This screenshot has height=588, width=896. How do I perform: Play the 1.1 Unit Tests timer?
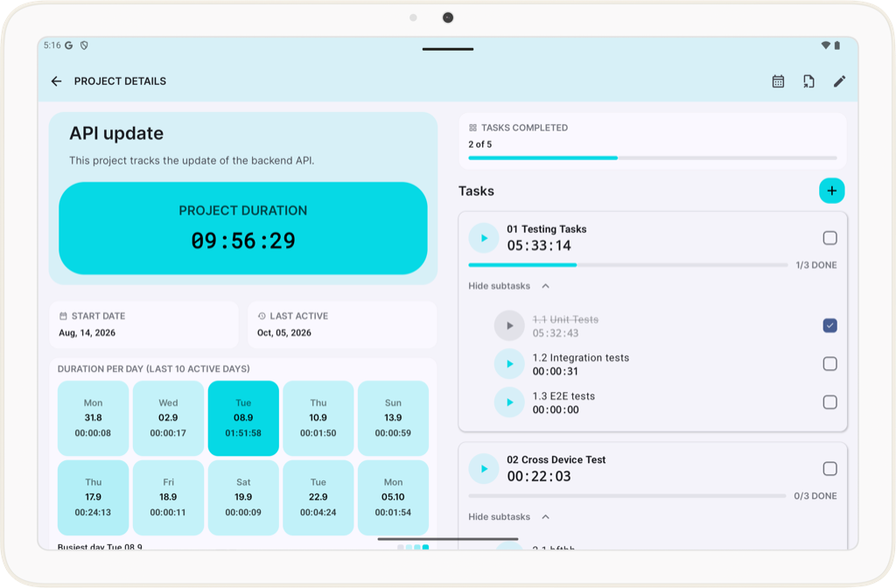click(x=509, y=325)
